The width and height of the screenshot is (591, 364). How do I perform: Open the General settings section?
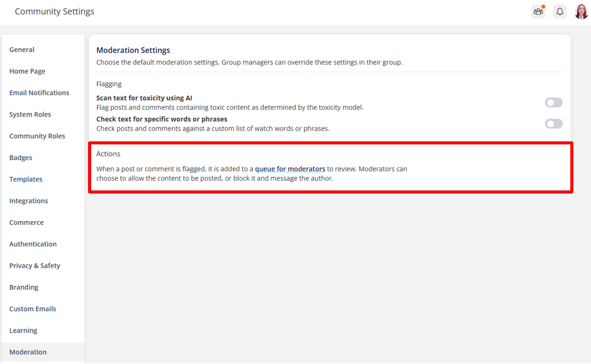pyautogui.click(x=22, y=50)
